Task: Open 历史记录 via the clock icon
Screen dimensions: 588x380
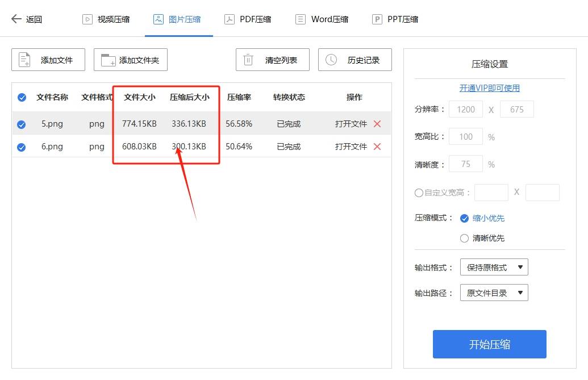Action: pos(332,59)
